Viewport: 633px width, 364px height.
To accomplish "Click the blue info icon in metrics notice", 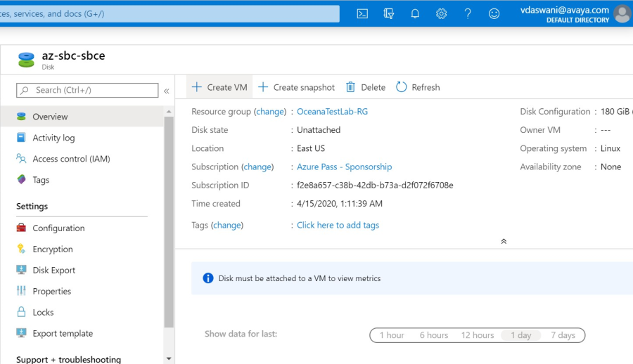I will tap(208, 278).
